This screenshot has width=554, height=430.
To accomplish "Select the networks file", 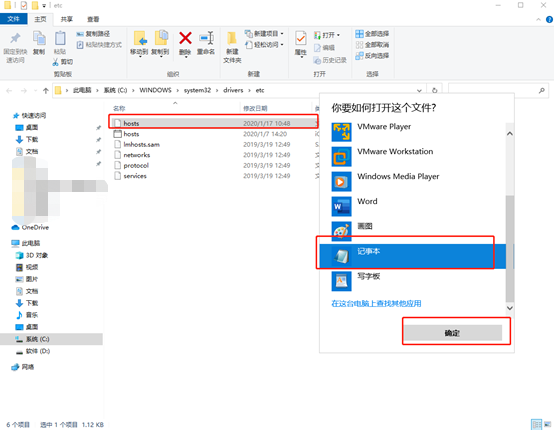I will 214,155.
